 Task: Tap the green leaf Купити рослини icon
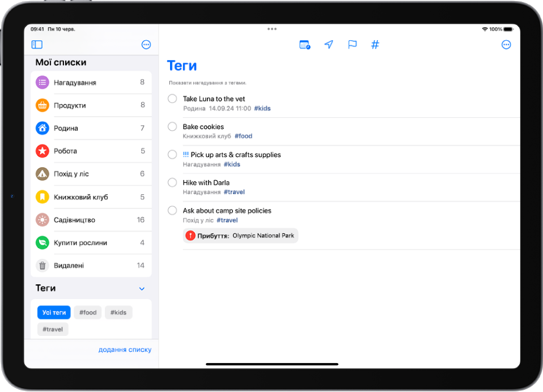click(43, 242)
